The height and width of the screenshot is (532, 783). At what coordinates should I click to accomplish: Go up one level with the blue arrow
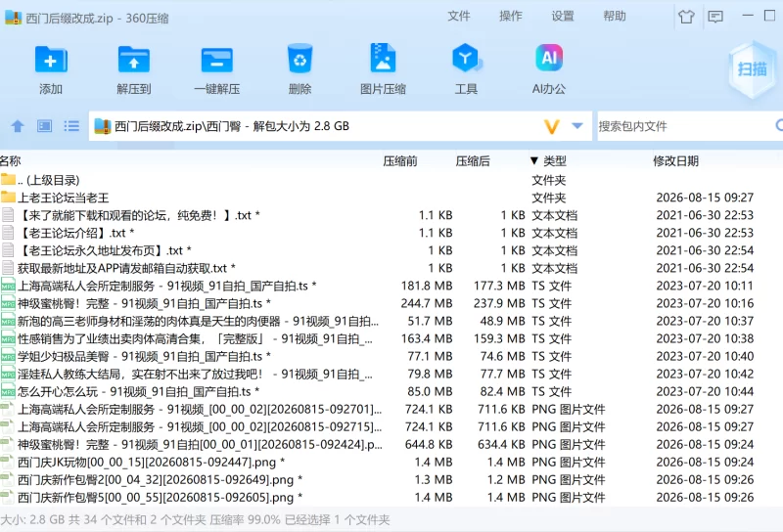[18, 126]
